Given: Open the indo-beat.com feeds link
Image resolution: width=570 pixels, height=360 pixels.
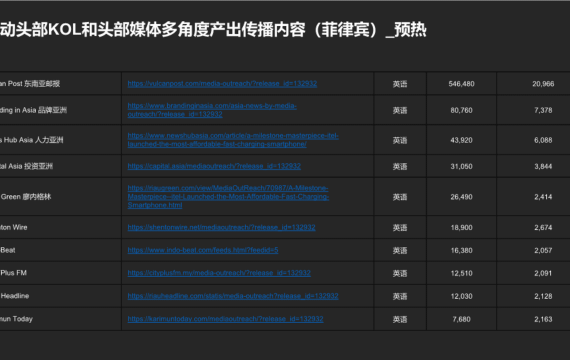Looking at the screenshot, I should tap(203, 250).
